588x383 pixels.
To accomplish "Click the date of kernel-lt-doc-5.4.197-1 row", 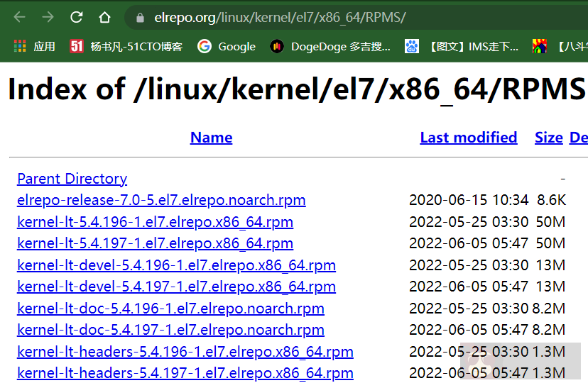I will coord(469,330).
